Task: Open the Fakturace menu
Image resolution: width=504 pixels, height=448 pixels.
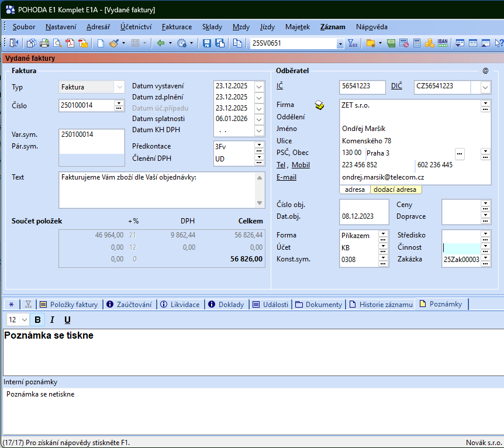Action: pyautogui.click(x=177, y=27)
